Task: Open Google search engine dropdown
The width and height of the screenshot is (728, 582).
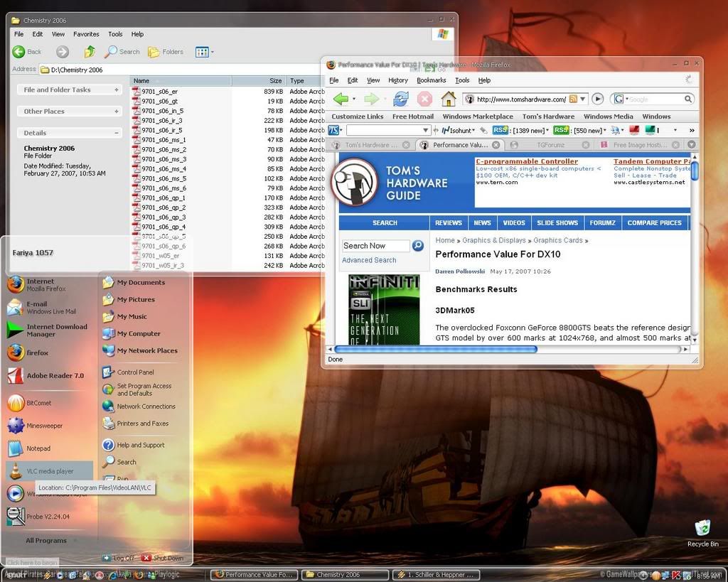Action: (620, 99)
